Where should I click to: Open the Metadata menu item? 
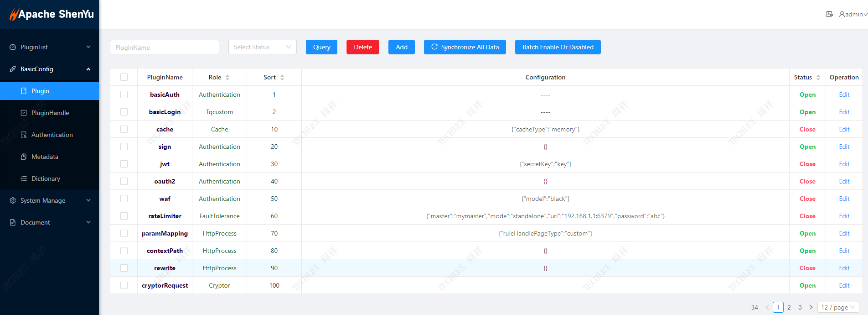tap(49, 157)
